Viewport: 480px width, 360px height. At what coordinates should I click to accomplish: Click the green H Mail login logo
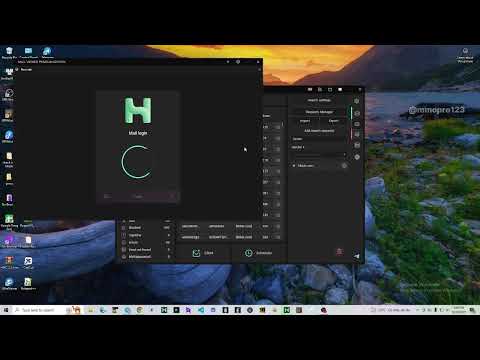[x=138, y=110]
